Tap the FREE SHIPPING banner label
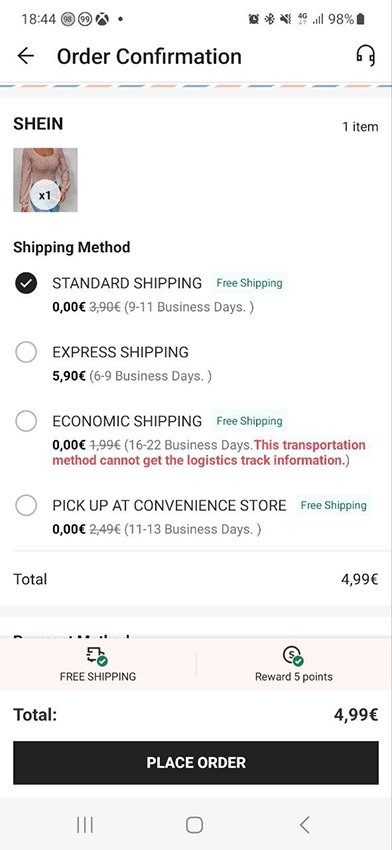 (98, 677)
